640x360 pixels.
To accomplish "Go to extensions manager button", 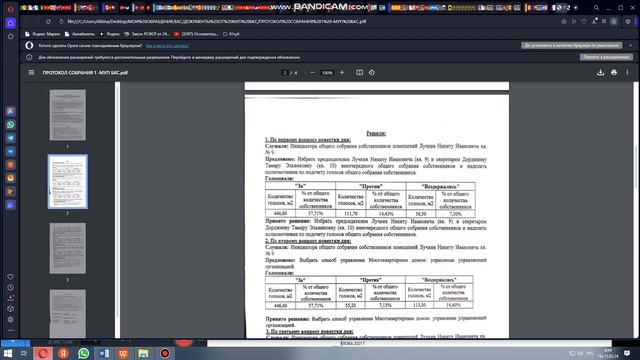I will [606, 57].
